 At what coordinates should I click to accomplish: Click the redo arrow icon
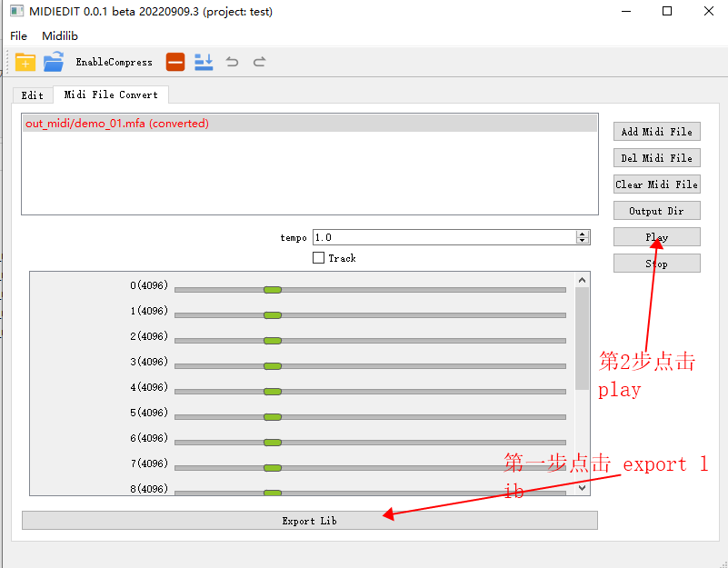click(259, 62)
